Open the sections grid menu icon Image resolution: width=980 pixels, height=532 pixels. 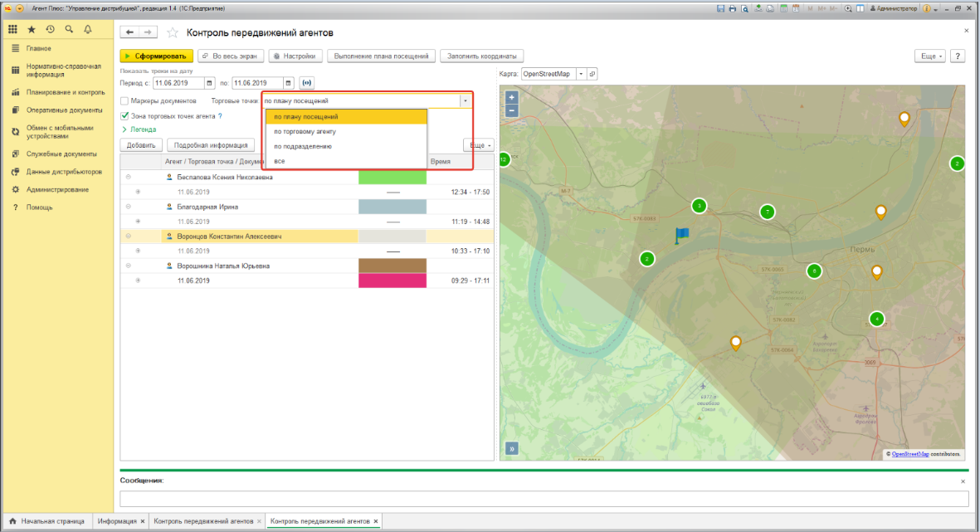point(12,29)
